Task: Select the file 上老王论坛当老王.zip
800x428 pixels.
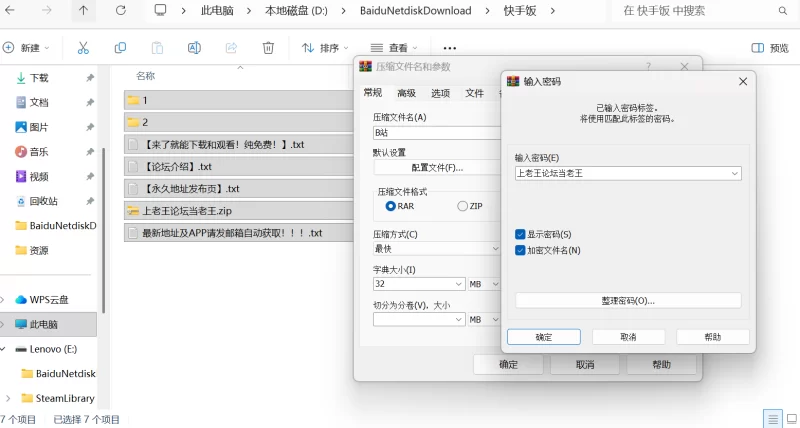Action: [239, 211]
